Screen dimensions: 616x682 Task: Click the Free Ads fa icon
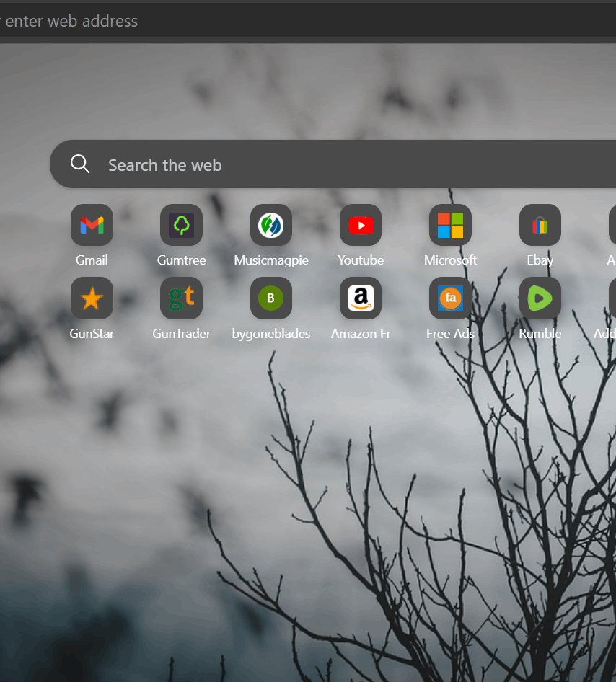pos(450,298)
